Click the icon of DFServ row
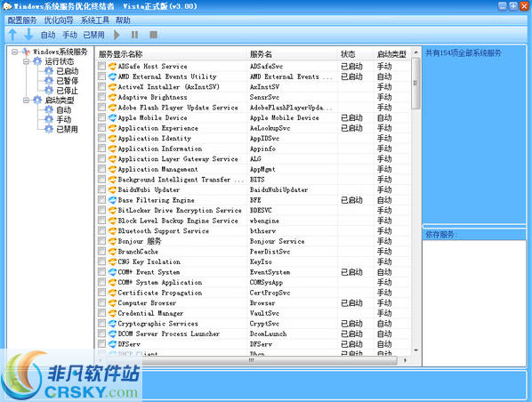The image size is (532, 402). tap(112, 344)
